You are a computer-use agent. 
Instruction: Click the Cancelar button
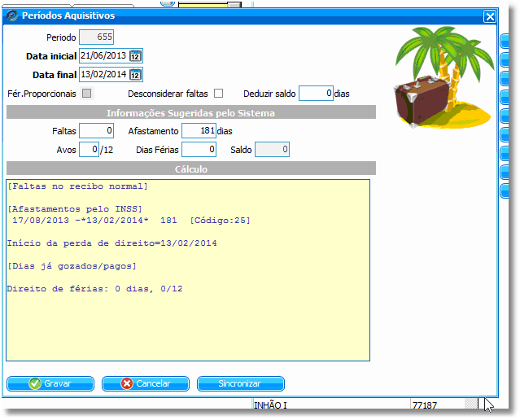coord(146,383)
